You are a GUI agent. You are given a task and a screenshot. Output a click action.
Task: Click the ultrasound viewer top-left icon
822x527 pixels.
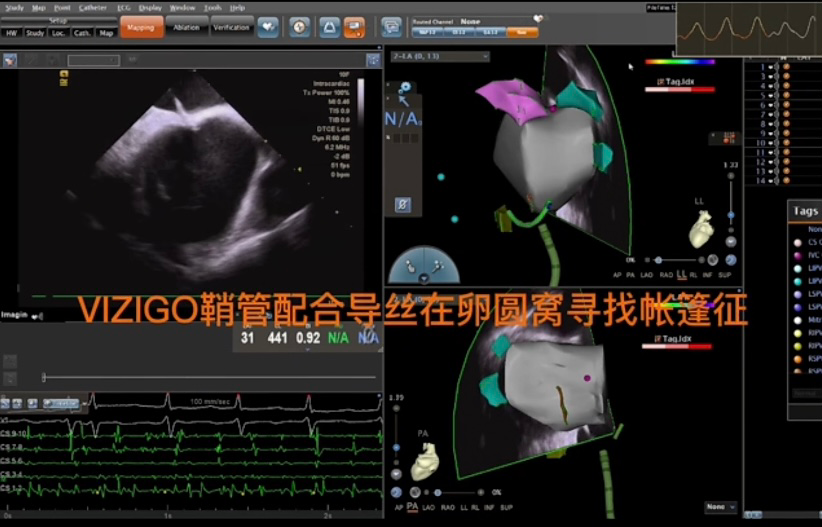pos(10,60)
